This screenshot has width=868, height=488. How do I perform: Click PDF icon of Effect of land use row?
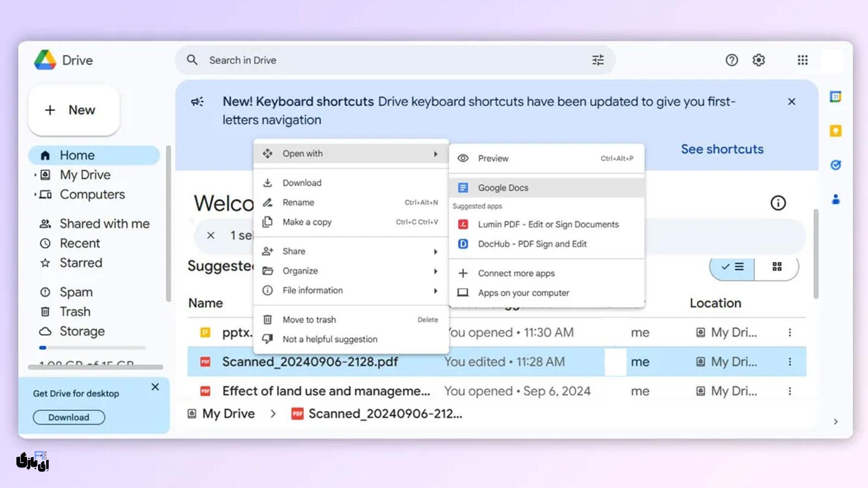[205, 391]
